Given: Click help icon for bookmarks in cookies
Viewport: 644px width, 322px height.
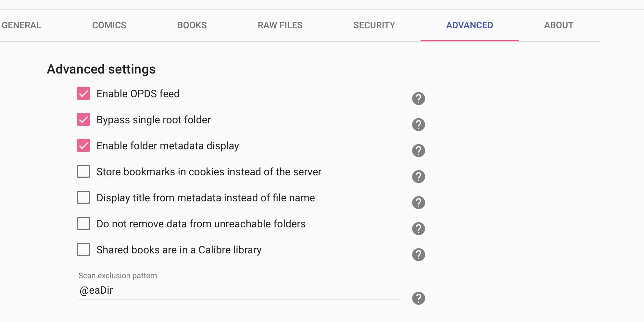Looking at the screenshot, I should pyautogui.click(x=418, y=177).
